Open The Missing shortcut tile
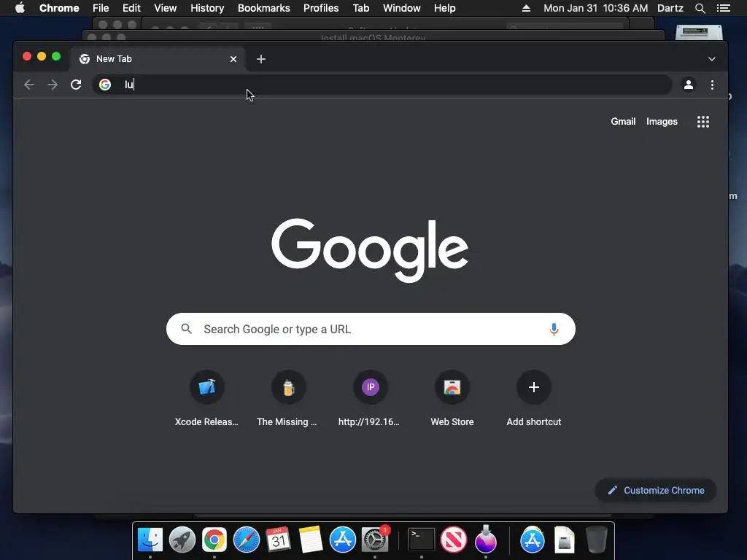The image size is (747, 560). pos(287,399)
